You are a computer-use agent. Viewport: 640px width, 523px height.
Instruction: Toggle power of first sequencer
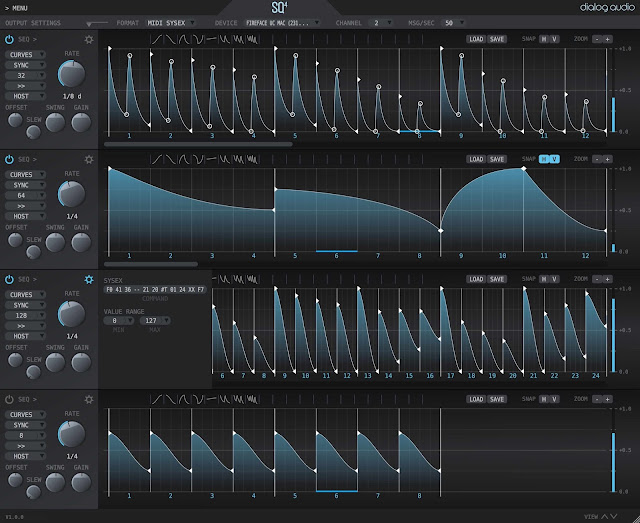pos(9,39)
